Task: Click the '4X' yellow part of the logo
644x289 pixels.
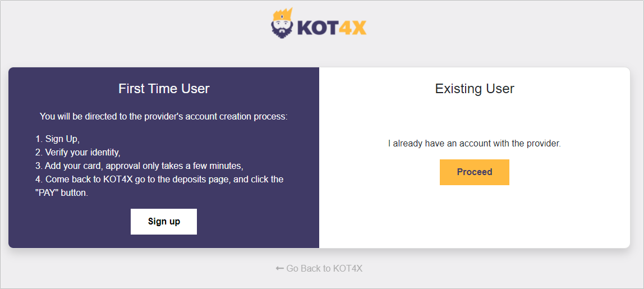Action: coord(353,28)
